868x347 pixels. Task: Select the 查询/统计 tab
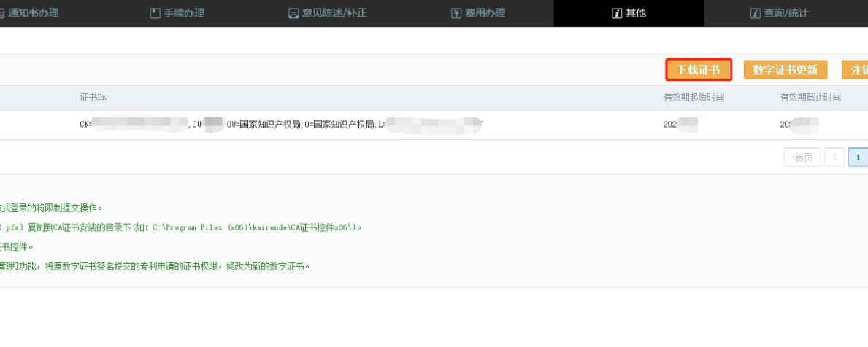tap(786, 13)
